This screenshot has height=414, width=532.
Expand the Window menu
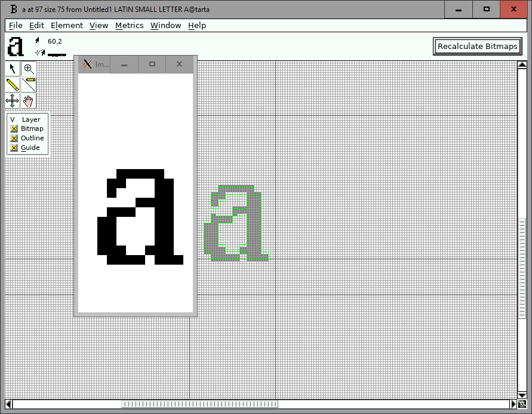pyautogui.click(x=165, y=25)
